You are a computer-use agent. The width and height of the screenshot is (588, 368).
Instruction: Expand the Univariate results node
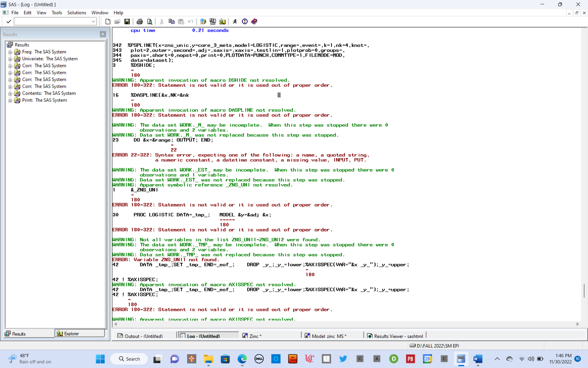[x=10, y=59]
